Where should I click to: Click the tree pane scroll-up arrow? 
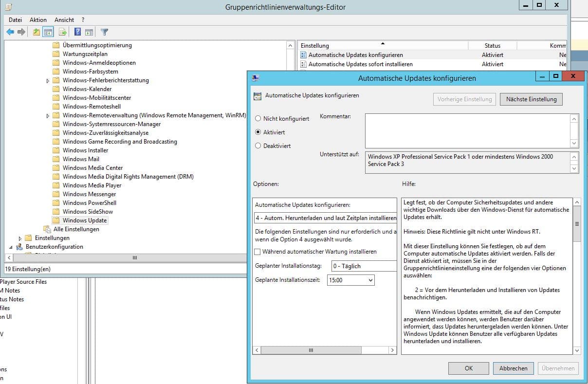click(291, 45)
